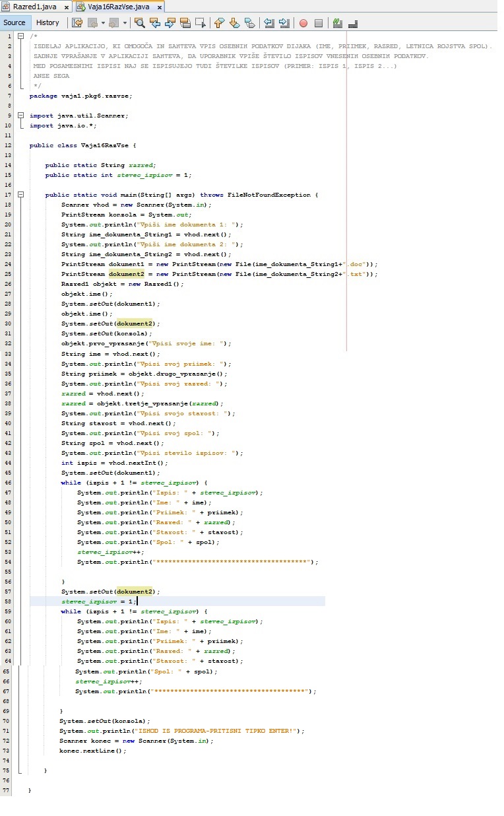This screenshot has width=504, height=816.
Task: Click on 'import java.util.Scanner;' line
Action: click(79, 116)
